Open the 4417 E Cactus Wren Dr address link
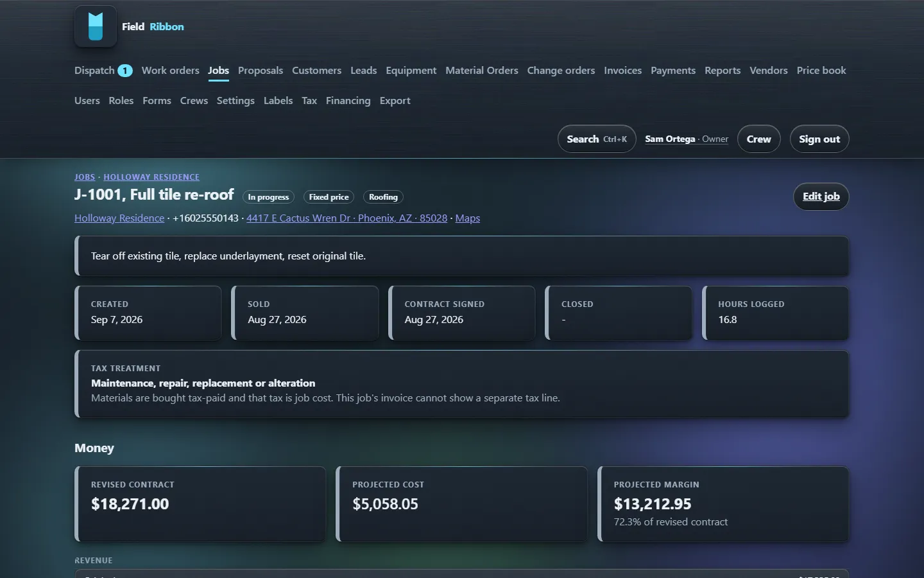Screen dimensions: 924x578 click(346, 218)
